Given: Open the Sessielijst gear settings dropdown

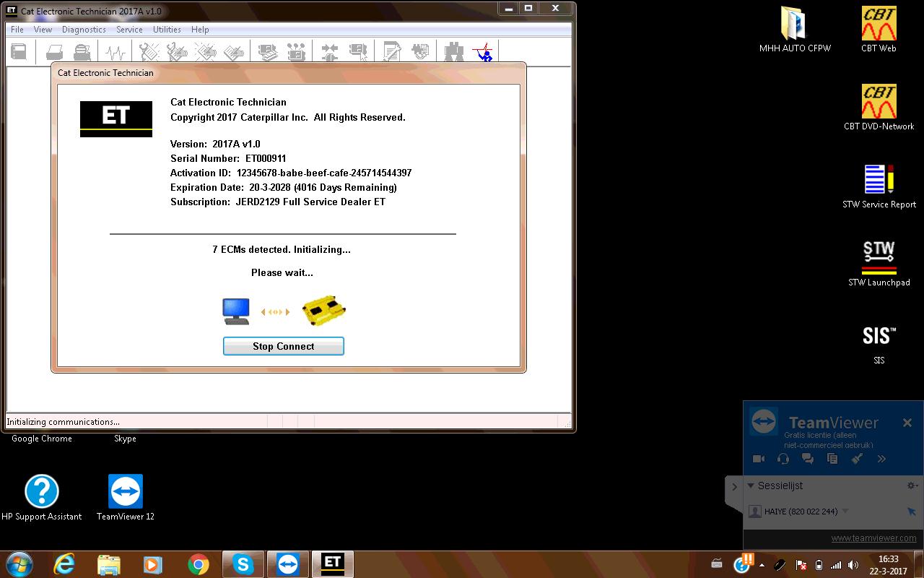Looking at the screenshot, I should (x=912, y=486).
